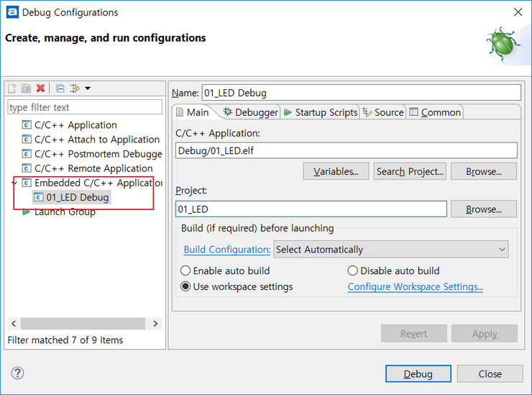The width and height of the screenshot is (532, 395).
Task: Click the type filter text field
Action: point(84,107)
